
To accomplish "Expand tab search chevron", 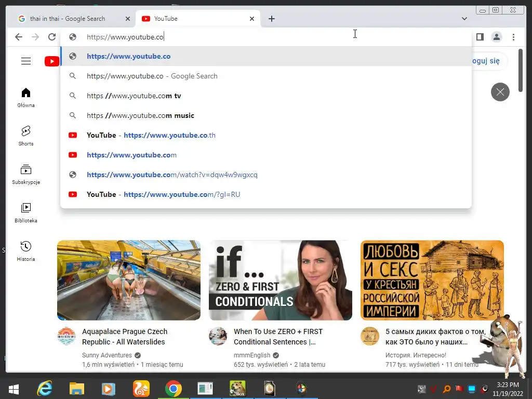I will (464, 19).
